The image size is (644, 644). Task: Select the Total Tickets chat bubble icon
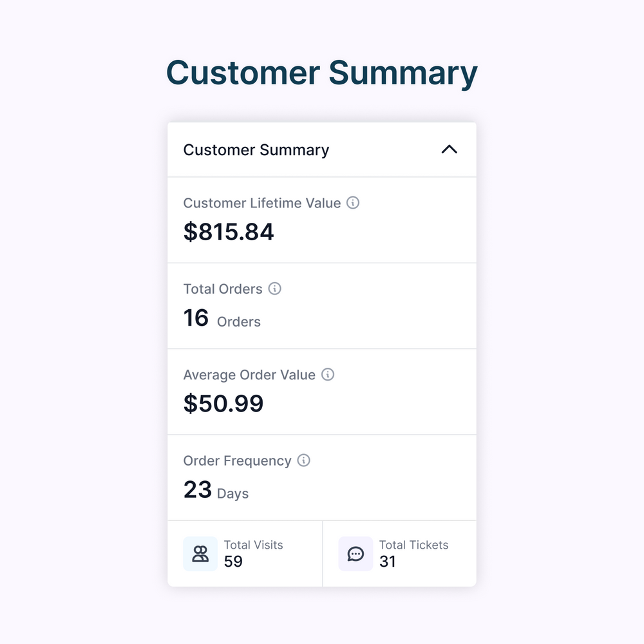click(355, 554)
